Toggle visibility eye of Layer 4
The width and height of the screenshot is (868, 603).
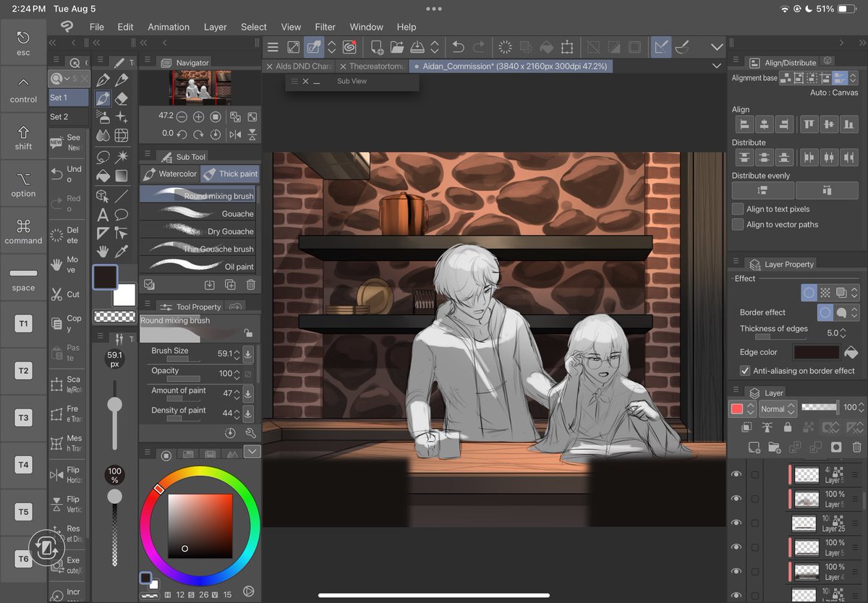coord(736,572)
